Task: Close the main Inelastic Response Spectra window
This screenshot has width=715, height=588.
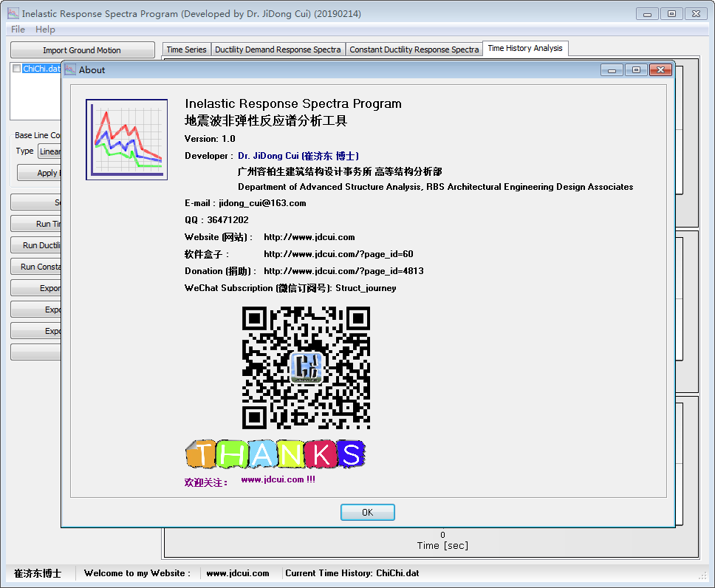Action: (x=696, y=14)
